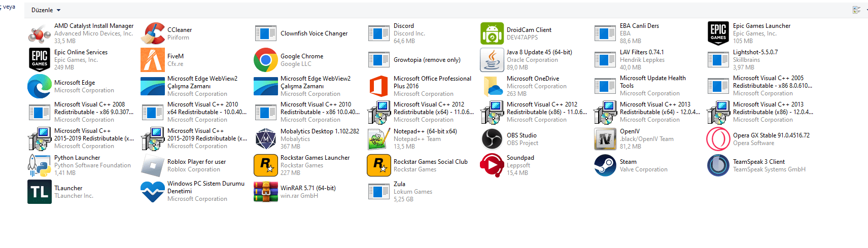Click the OpenIV icon

pos(605,139)
